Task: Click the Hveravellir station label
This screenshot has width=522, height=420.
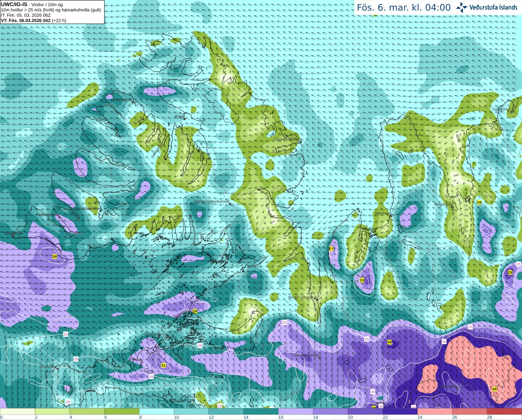Action: coord(448,386)
